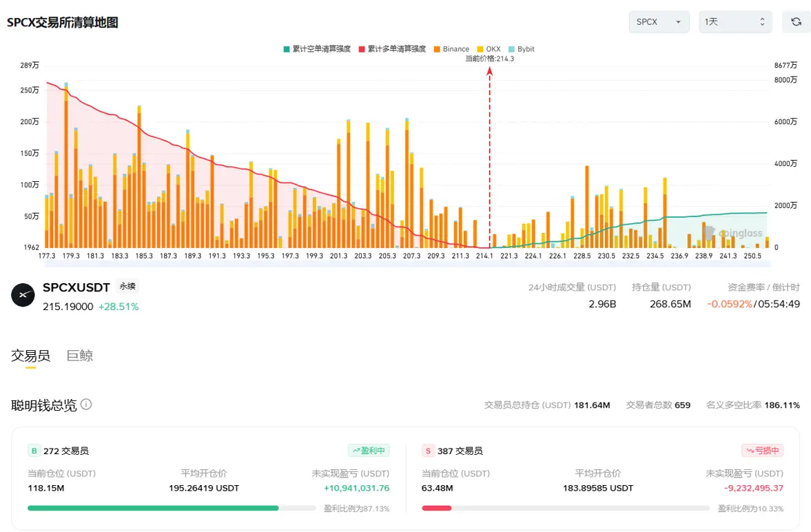Click the 250.5 x-axis price label
The width and height of the screenshot is (811, 532).
(x=752, y=256)
